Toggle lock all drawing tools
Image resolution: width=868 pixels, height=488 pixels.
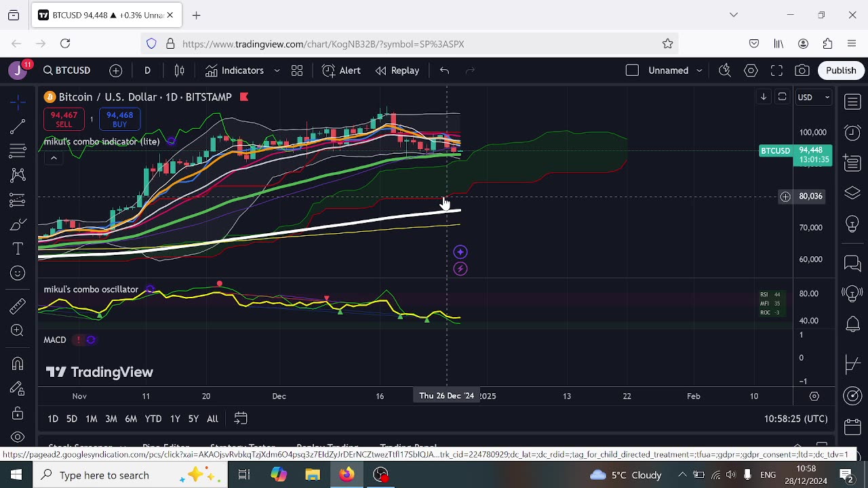[x=18, y=413]
